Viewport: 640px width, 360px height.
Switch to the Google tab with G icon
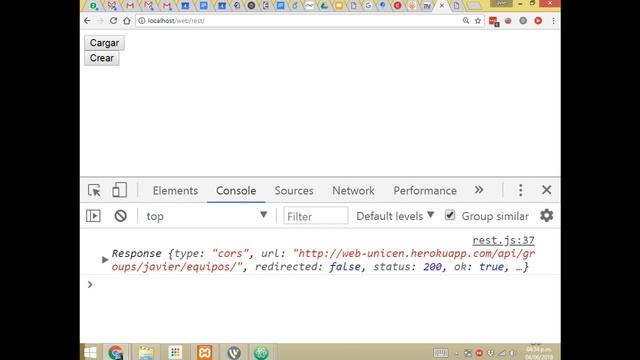[x=368, y=6]
